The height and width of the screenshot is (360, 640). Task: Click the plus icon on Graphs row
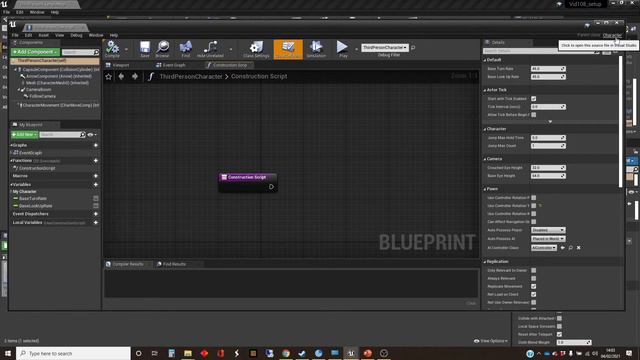coord(96,145)
